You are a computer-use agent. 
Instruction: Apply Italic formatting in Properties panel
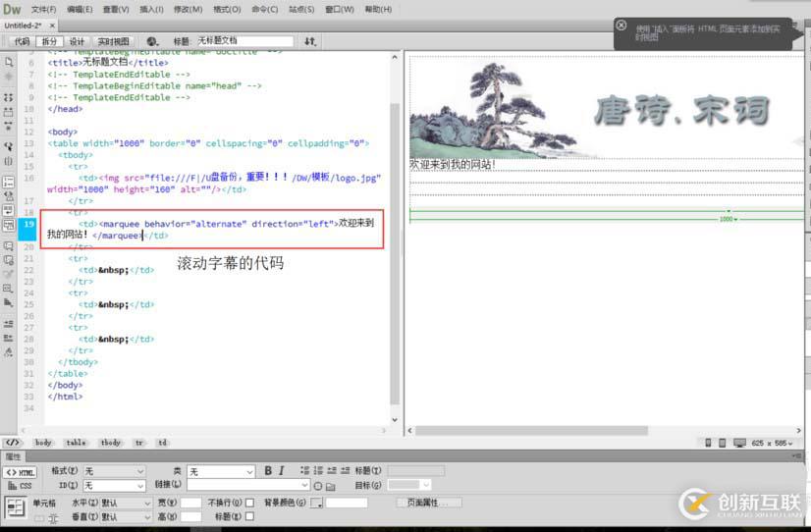click(282, 470)
